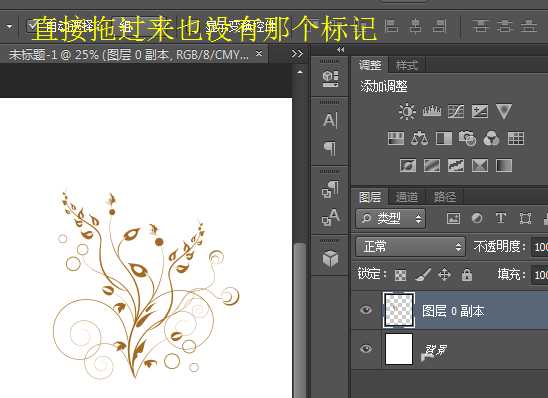Hide the 背景 layer
Image resolution: width=548 pixels, height=398 pixels.
pyautogui.click(x=366, y=349)
